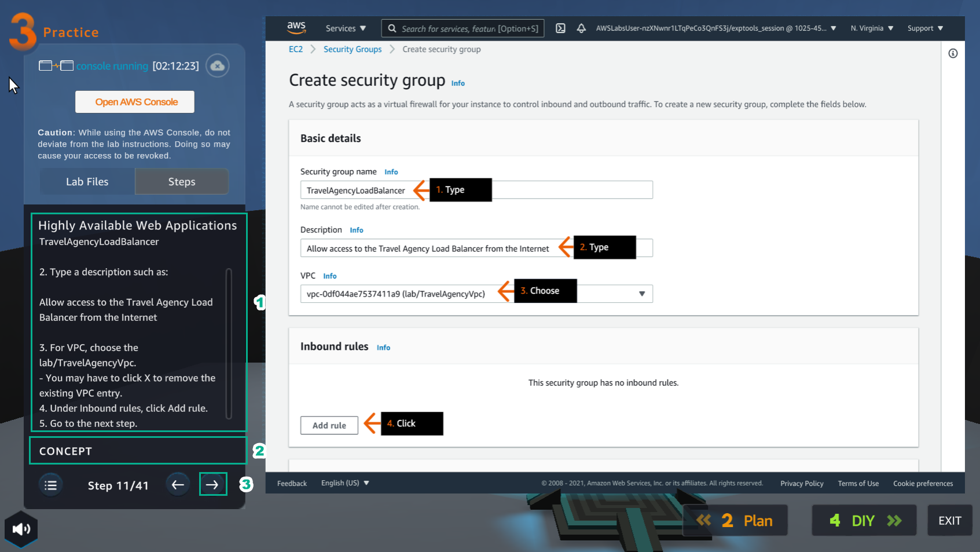Click the AWS services search box
The image size is (980, 552).
point(463,28)
